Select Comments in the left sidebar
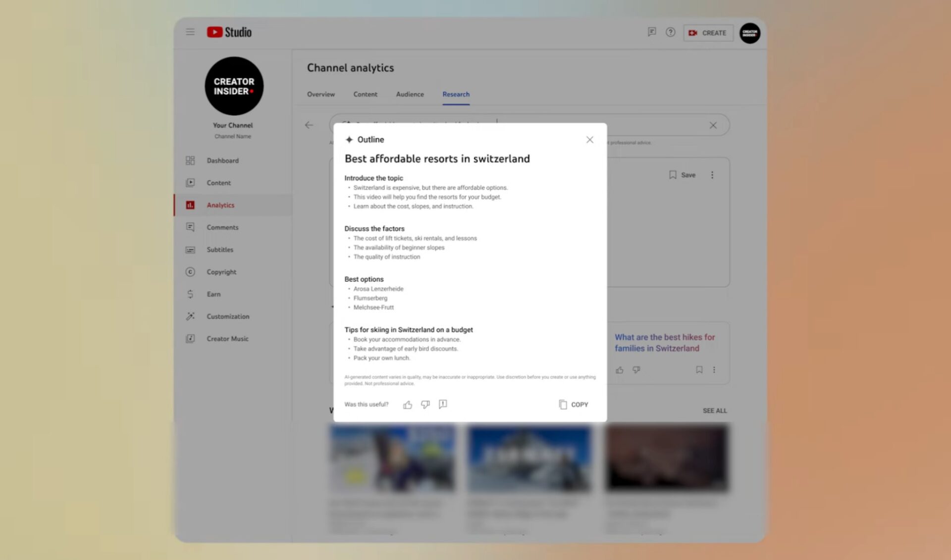951x560 pixels. tap(222, 227)
